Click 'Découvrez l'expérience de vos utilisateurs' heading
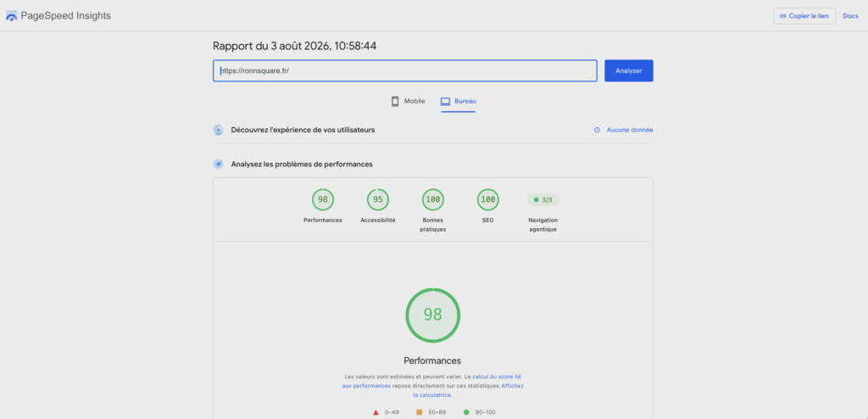 [x=303, y=130]
